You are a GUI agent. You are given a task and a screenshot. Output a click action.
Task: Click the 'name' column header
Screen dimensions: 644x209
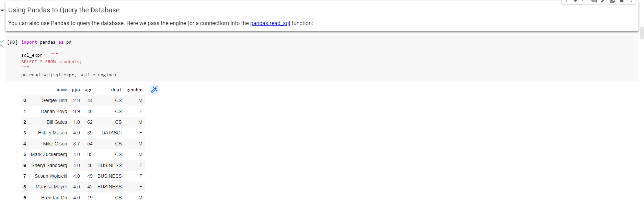pyautogui.click(x=62, y=90)
